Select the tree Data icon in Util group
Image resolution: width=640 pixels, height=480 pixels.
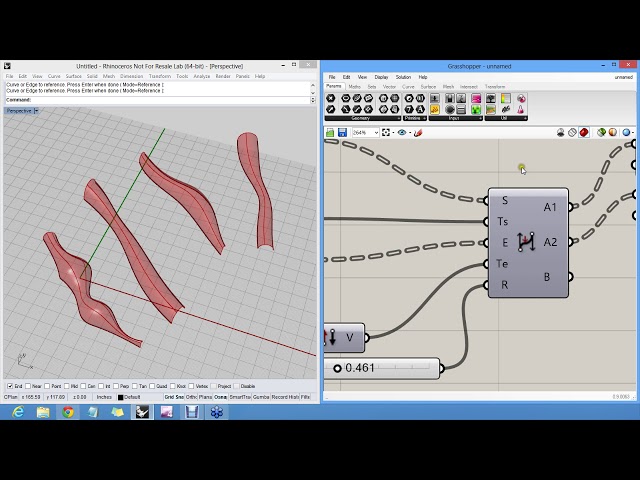click(x=491, y=99)
